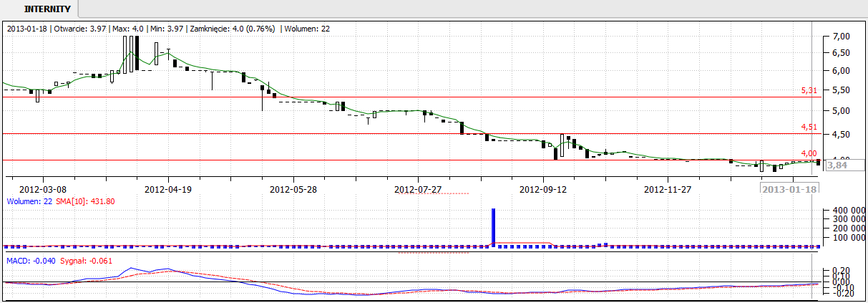Viewport: 868px width, 303px height.
Task: Click the 3,84 current price box
Action: [x=837, y=165]
